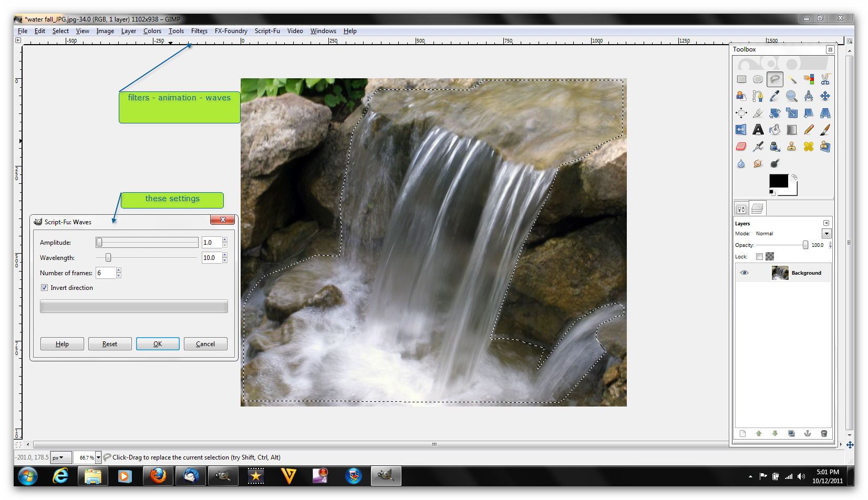
Task: Select the Color Picker eyedropper tool
Action: 774,96
